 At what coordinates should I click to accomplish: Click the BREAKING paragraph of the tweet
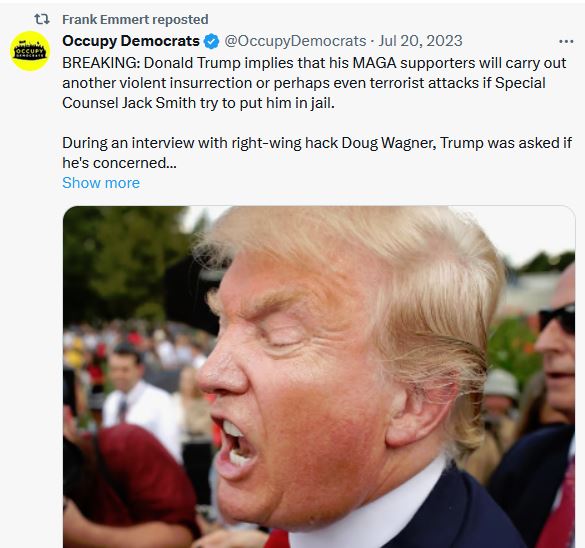pyautogui.click(x=314, y=83)
